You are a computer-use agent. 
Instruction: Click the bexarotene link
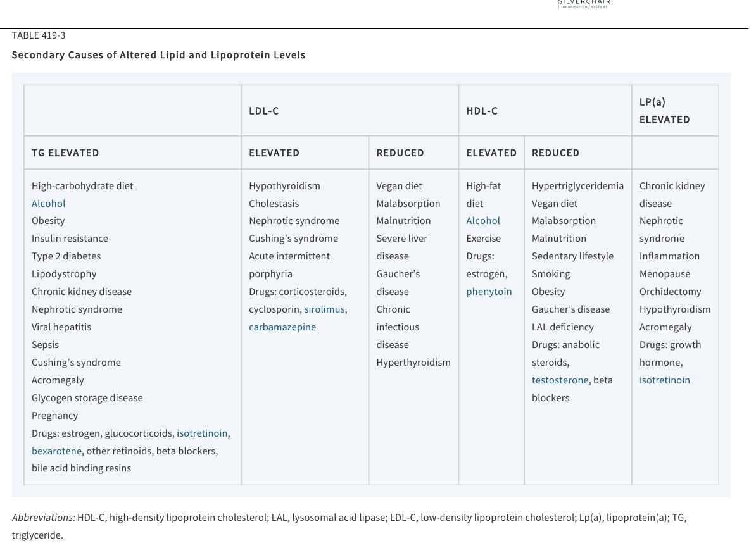point(56,451)
